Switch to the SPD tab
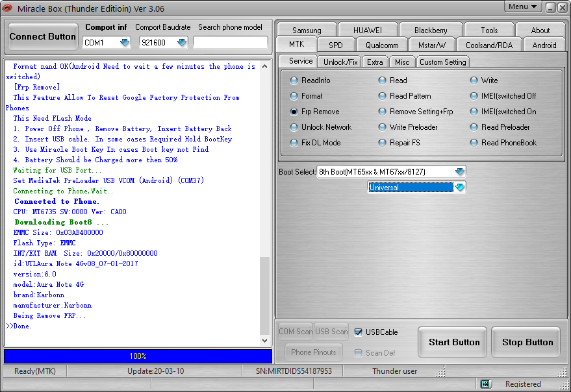This screenshot has height=392, width=571. [x=335, y=45]
